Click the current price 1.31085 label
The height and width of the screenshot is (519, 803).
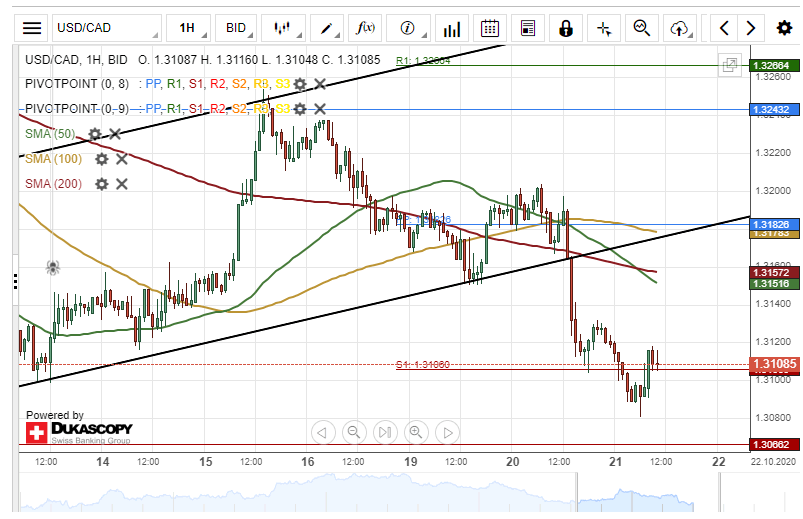774,364
